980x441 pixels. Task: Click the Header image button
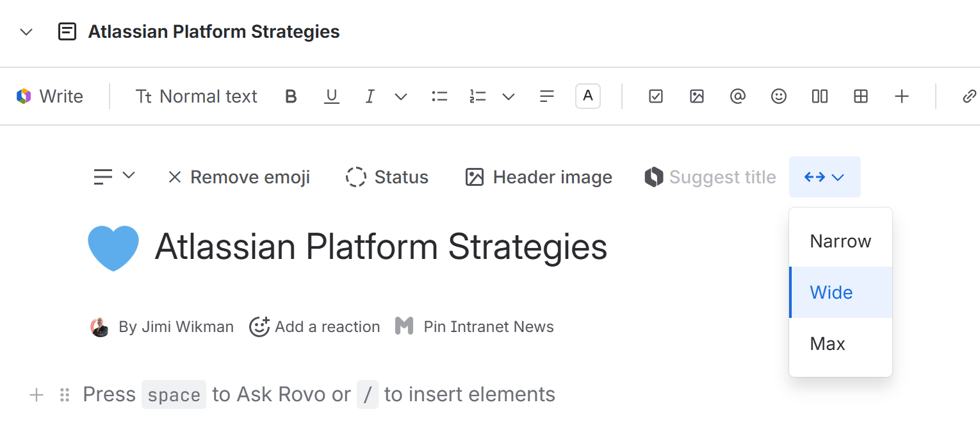click(x=539, y=177)
